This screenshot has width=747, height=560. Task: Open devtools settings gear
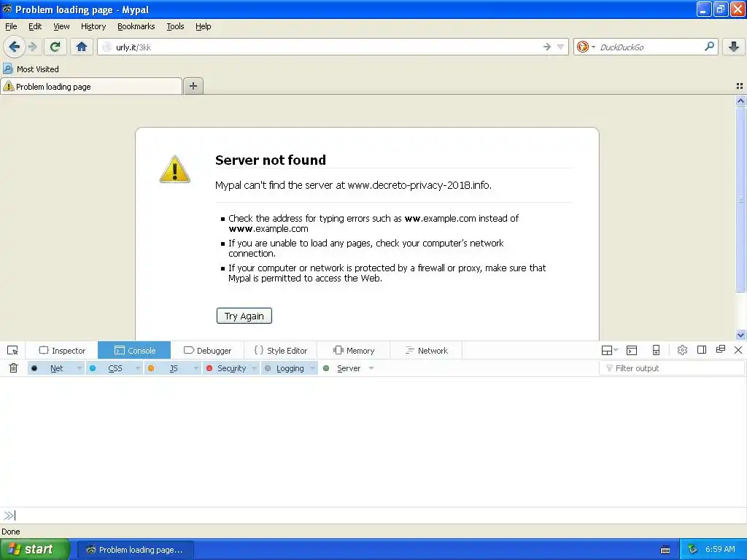click(682, 350)
